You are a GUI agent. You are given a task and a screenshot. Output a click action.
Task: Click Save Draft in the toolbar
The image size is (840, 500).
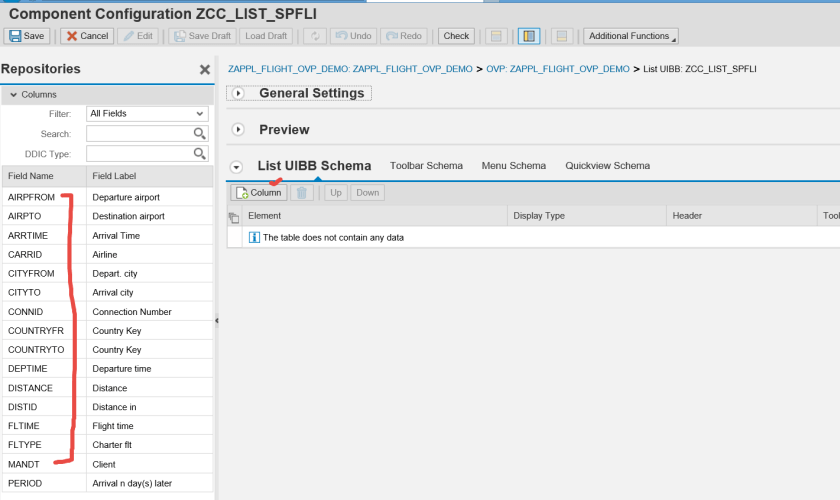(202, 36)
